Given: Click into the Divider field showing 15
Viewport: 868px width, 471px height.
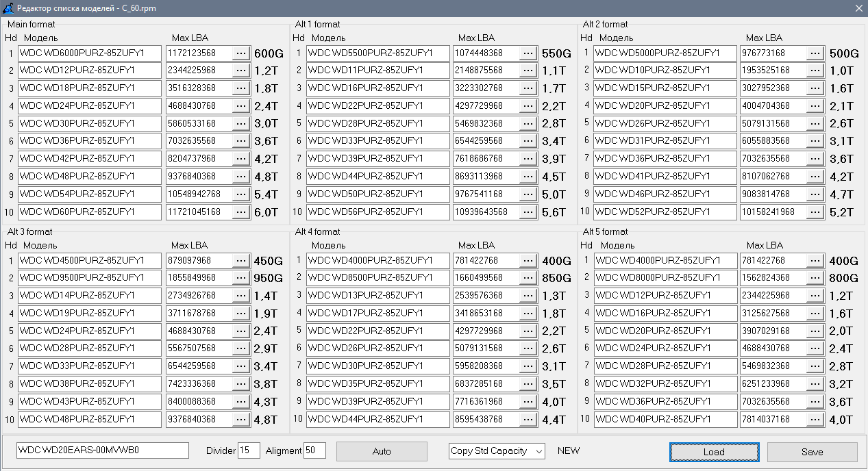Looking at the screenshot, I should click(249, 450).
